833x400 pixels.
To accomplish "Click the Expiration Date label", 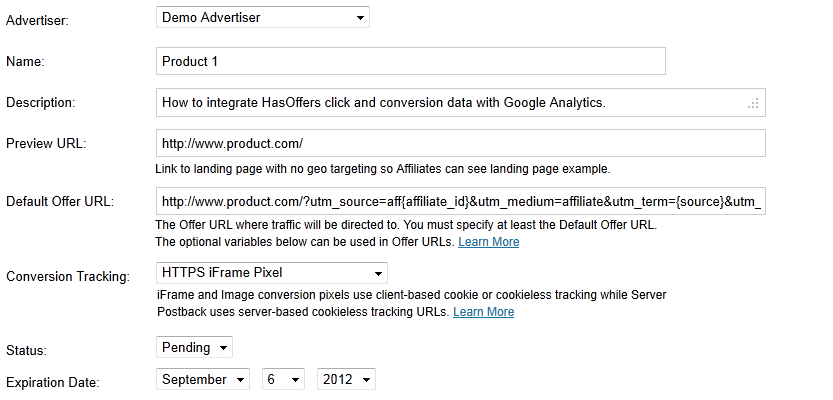I will (x=52, y=382).
